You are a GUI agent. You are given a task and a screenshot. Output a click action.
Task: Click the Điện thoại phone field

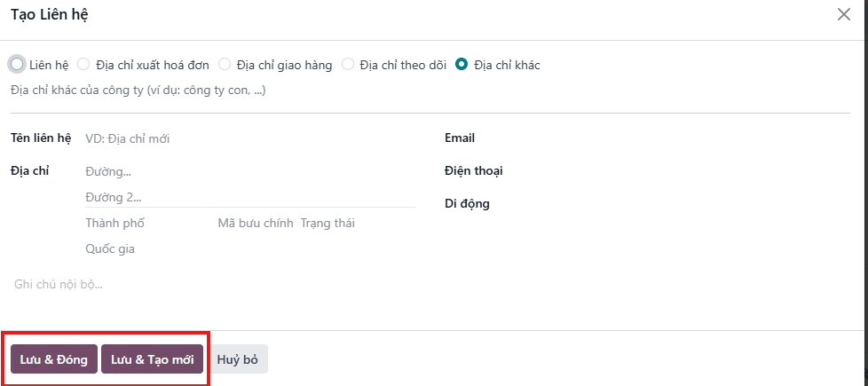(x=680, y=171)
